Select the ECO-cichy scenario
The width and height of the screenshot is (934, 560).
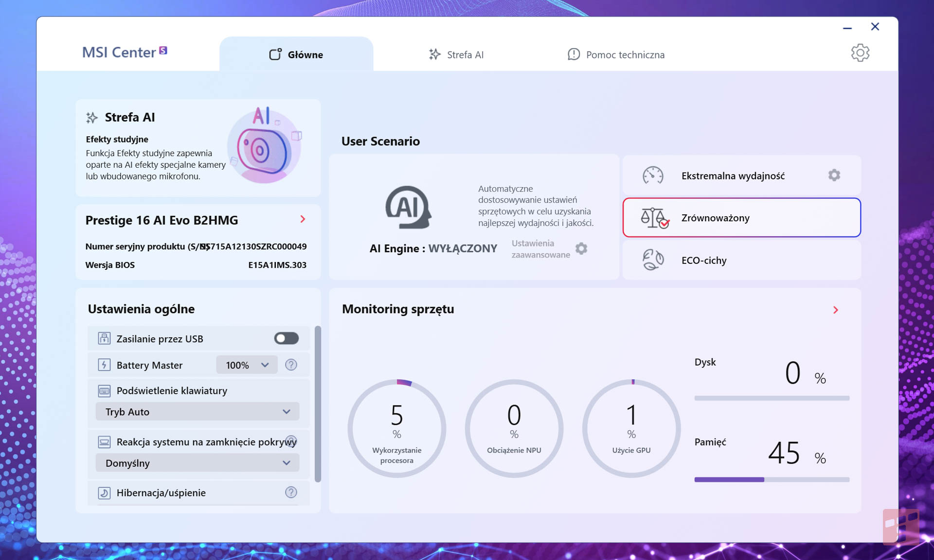click(741, 260)
